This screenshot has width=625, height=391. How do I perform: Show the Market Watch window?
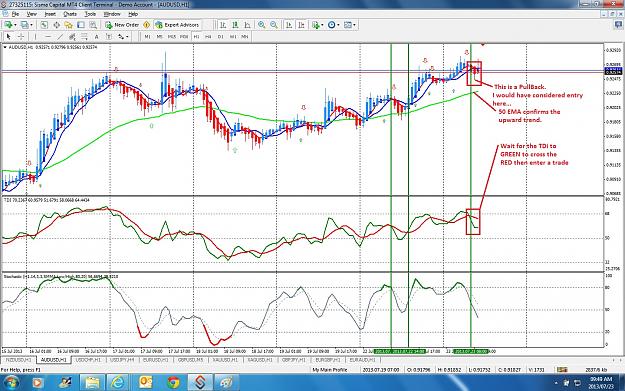click(x=44, y=25)
